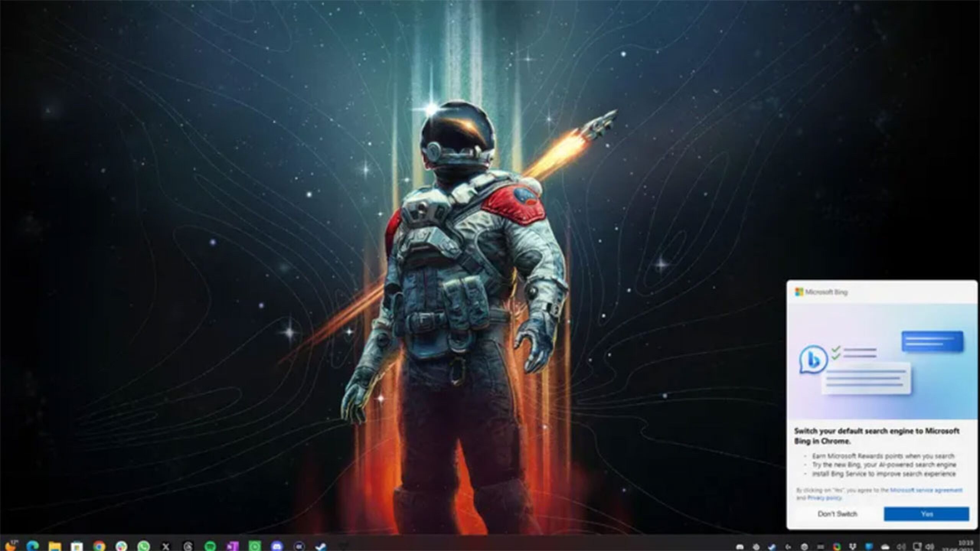The width and height of the screenshot is (980, 551).
Task: Open the OneDrive cloud tray icon
Action: point(885,547)
